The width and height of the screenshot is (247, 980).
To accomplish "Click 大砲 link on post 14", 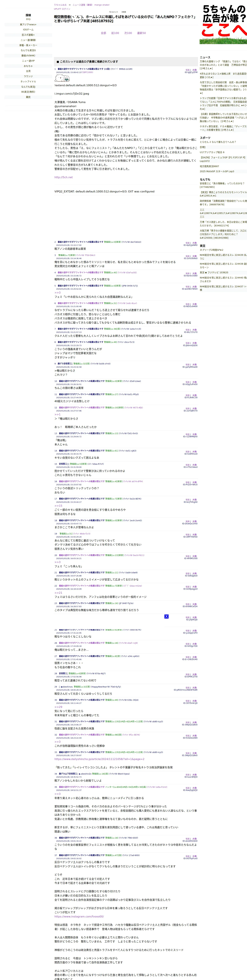I will pyautogui.click(x=195, y=452).
